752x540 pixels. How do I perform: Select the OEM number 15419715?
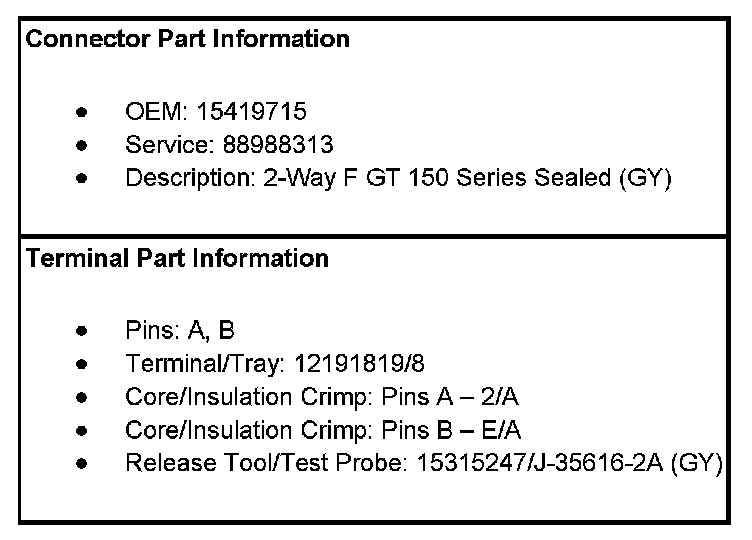pyautogui.click(x=252, y=110)
